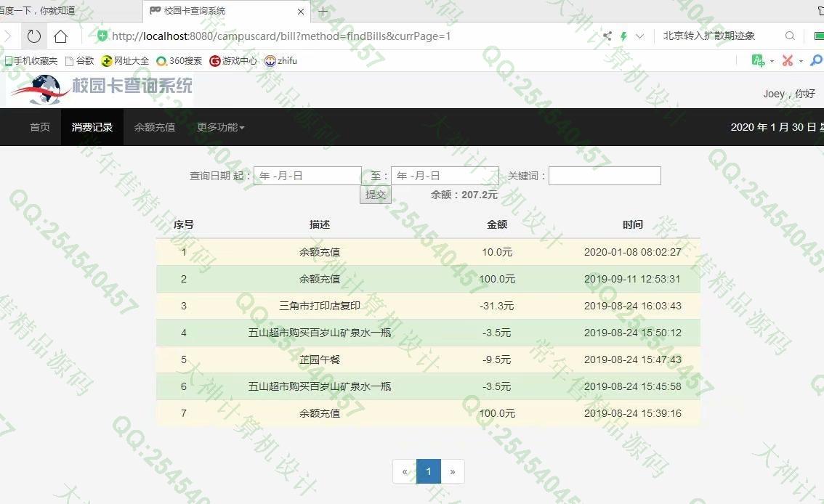Click the 描述 column header
The height and width of the screenshot is (504, 824).
320,224
